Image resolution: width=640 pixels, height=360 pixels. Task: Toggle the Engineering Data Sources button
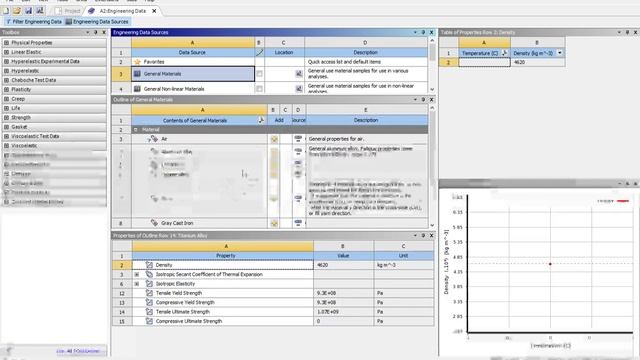[97, 22]
